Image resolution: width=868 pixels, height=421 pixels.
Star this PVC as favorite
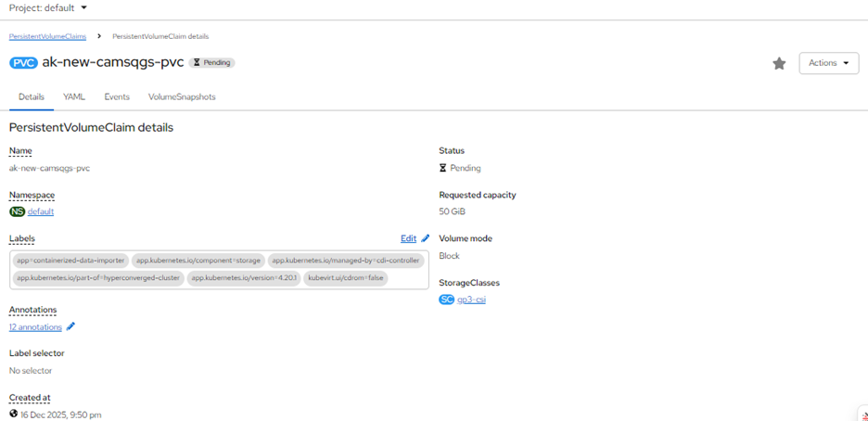tap(779, 64)
